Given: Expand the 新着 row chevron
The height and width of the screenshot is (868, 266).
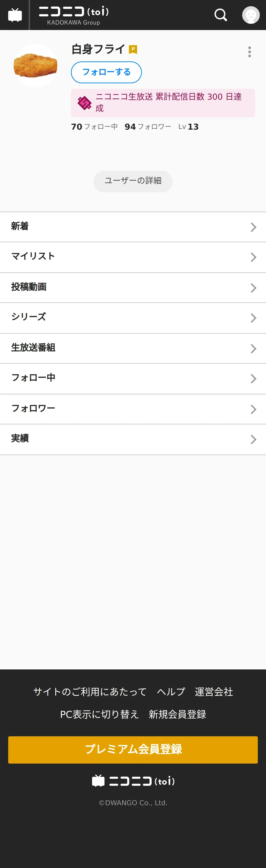Looking at the screenshot, I should [253, 227].
